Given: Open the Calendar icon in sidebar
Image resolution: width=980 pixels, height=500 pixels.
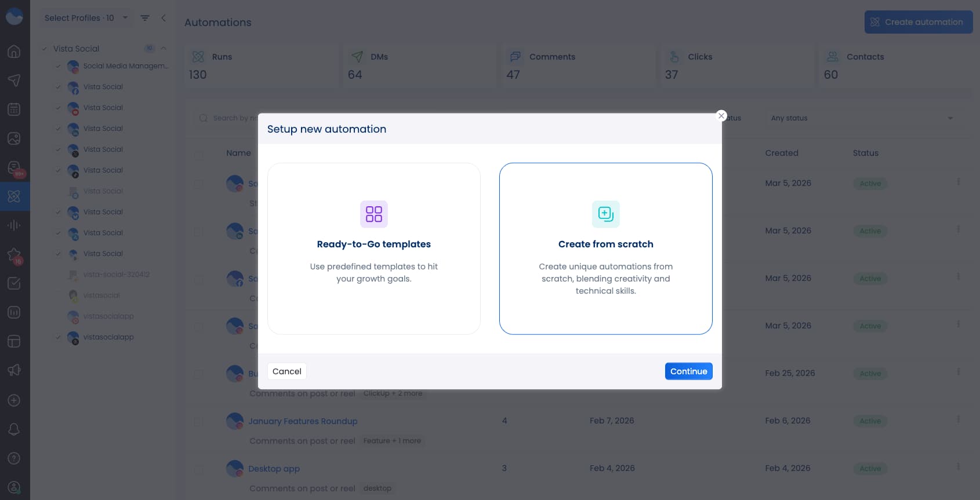Looking at the screenshot, I should click(14, 110).
